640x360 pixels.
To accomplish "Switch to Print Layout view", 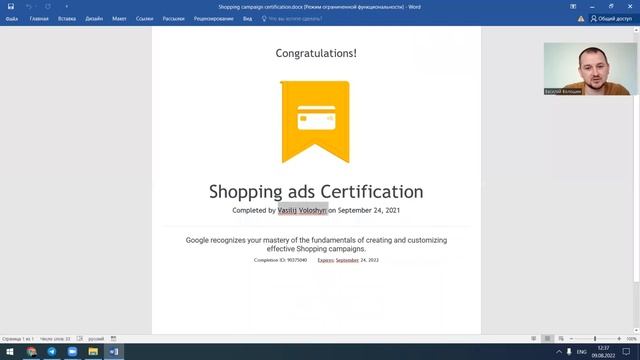I will coord(547,339).
